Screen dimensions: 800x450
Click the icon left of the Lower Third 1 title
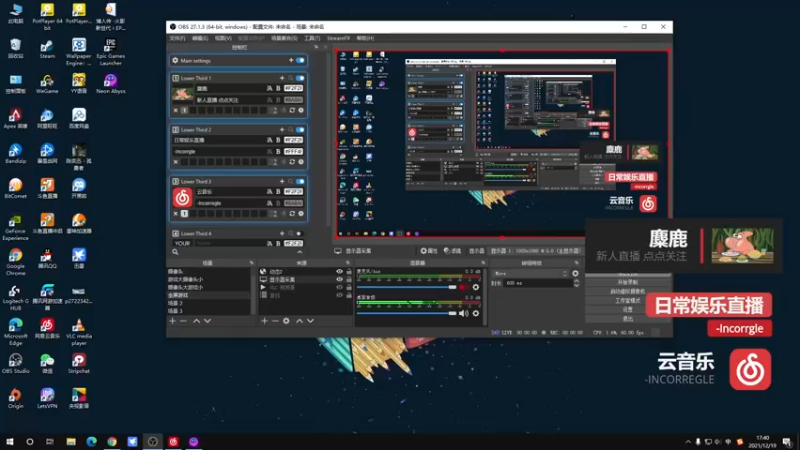[176, 78]
